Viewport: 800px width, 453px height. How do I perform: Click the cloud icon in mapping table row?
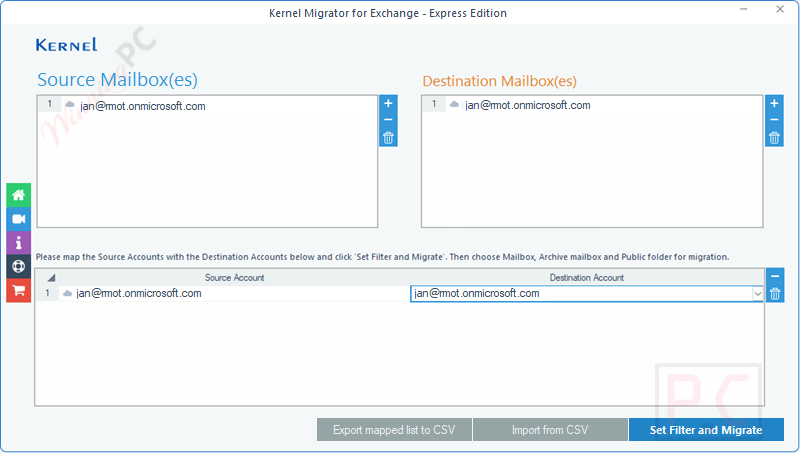(x=67, y=293)
